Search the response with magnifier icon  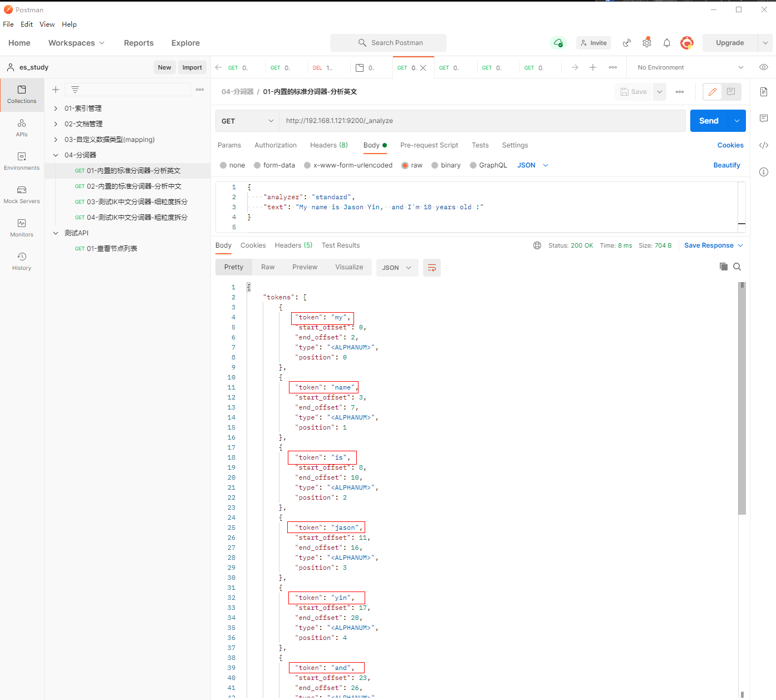click(737, 267)
